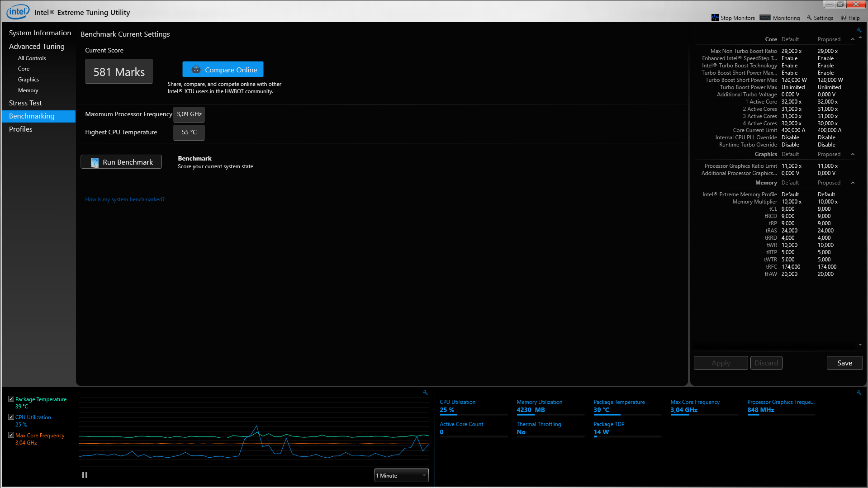868x488 pixels.
Task: Open 'How is my system benchmarked?' link
Action: [125, 199]
